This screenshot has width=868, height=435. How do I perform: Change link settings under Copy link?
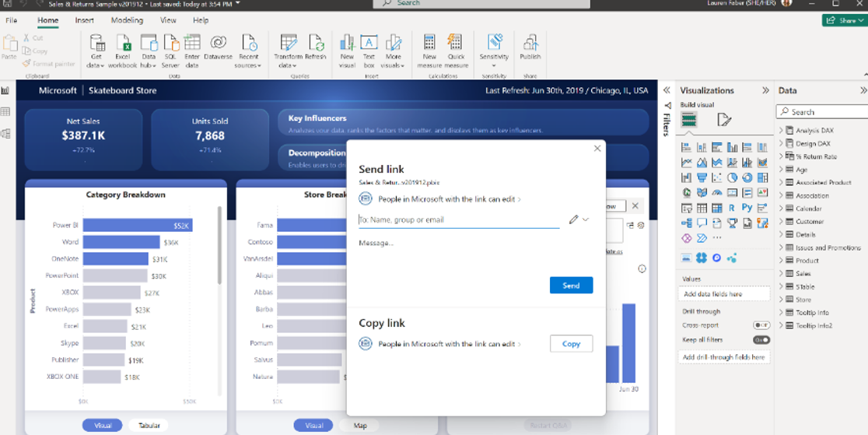440,344
